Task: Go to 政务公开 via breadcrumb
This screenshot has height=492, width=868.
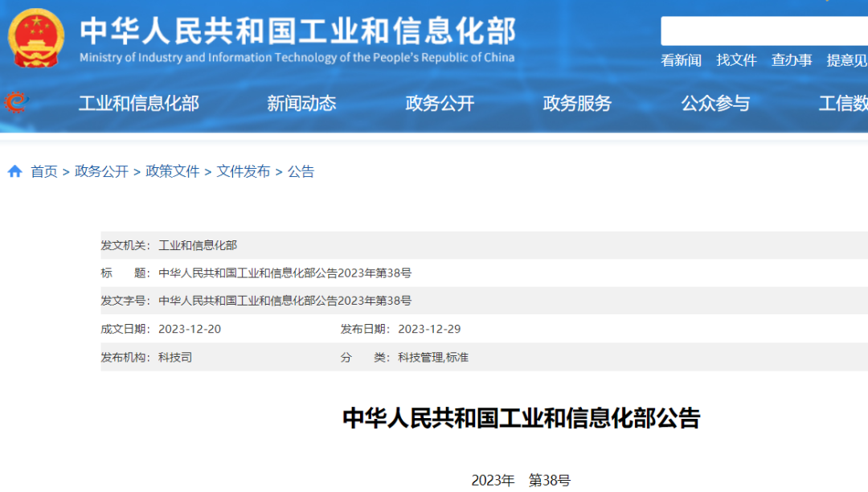Action: coord(101,171)
